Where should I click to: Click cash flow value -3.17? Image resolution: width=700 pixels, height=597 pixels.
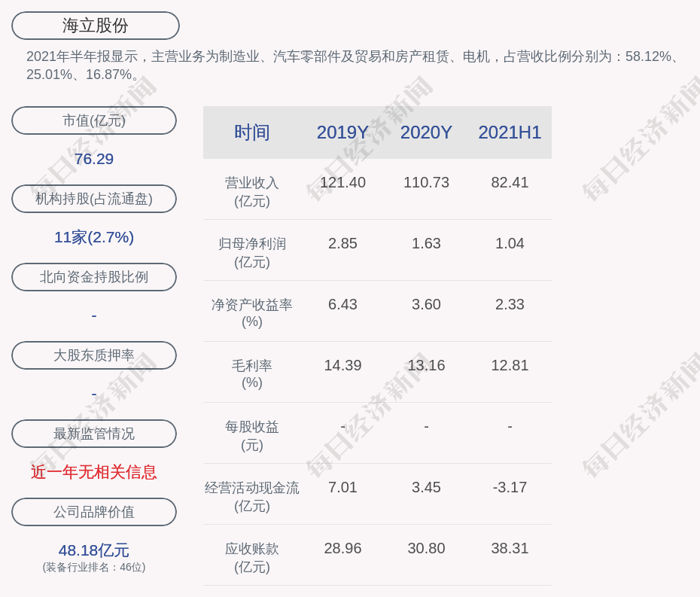[510, 487]
